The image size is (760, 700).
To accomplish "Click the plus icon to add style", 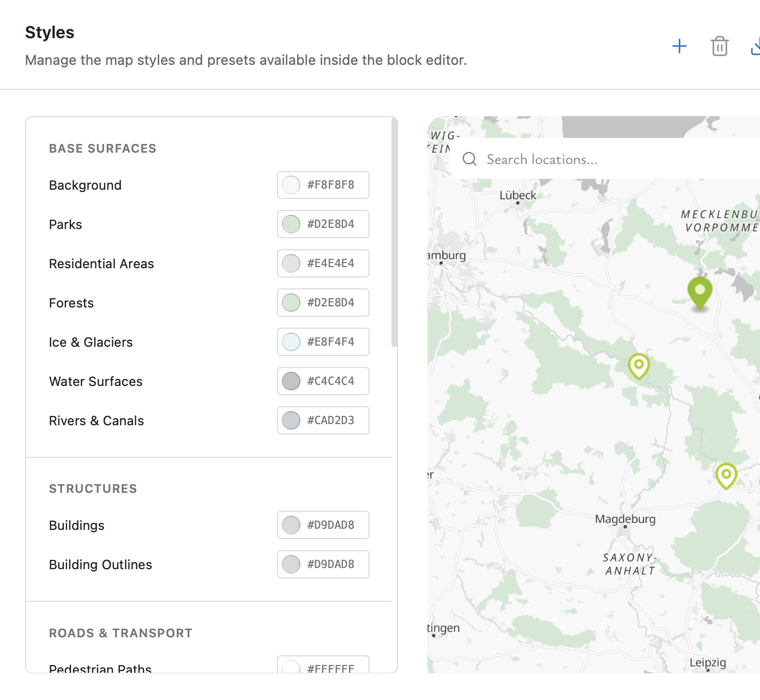I will (x=679, y=46).
